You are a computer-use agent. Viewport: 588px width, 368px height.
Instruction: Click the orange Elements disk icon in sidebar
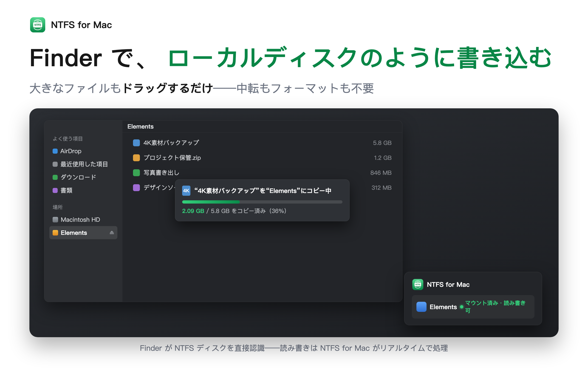pyautogui.click(x=55, y=233)
